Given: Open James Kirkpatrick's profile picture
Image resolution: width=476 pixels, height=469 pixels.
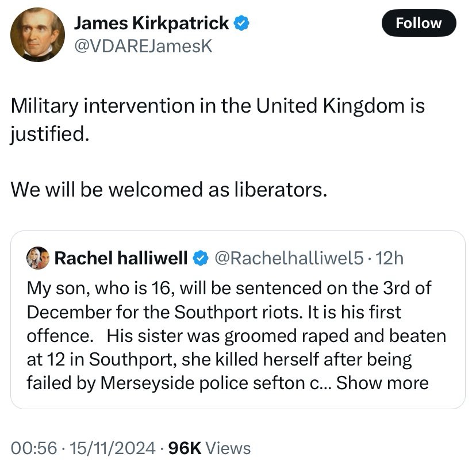Looking at the screenshot, I should tap(37, 34).
